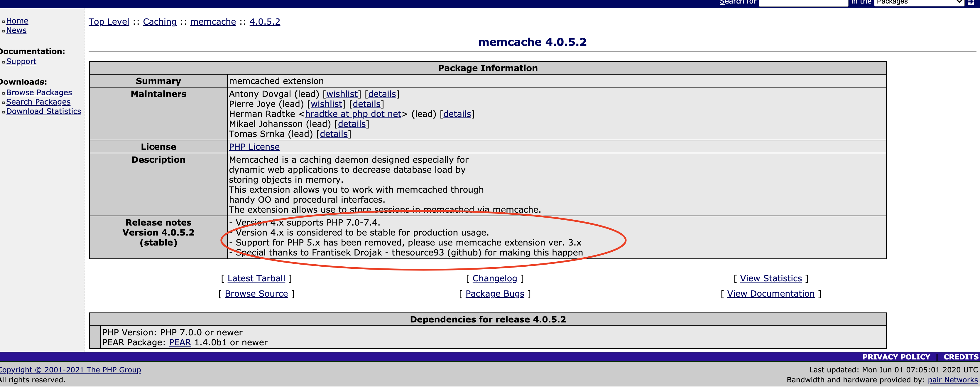Open the Home link in sidebar
The width and height of the screenshot is (980, 390).
(17, 21)
